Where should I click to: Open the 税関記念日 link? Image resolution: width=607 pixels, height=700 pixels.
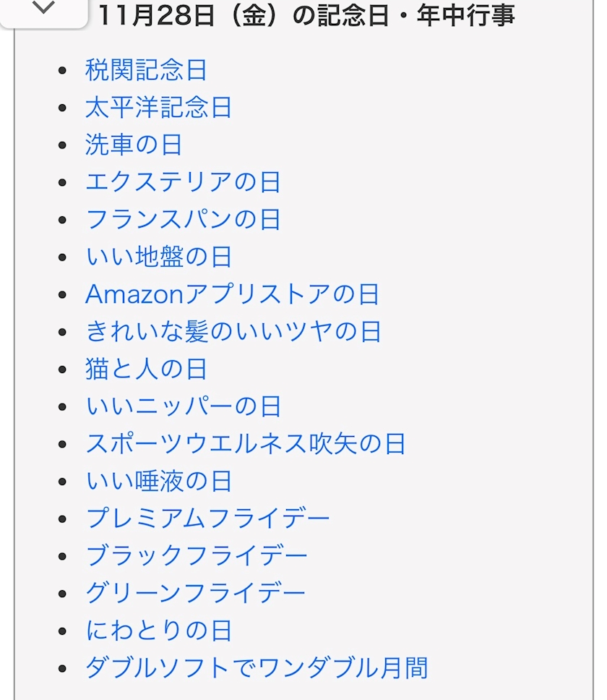(146, 70)
